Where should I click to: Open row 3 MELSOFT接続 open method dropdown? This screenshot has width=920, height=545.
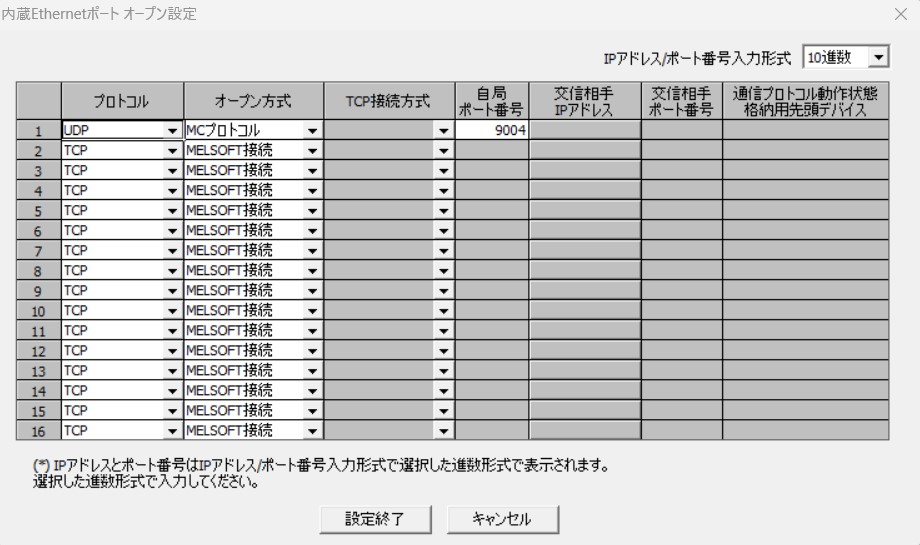253,171
